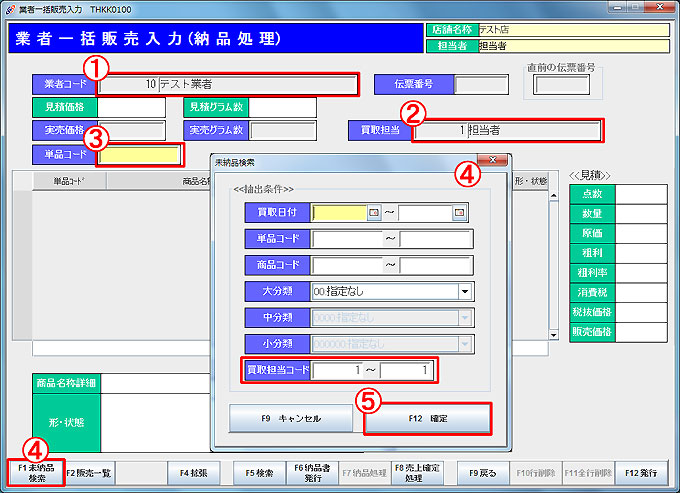The height and width of the screenshot is (493, 680).
Task: Open calendar picker for 買取日付 end date
Action: tap(459, 212)
